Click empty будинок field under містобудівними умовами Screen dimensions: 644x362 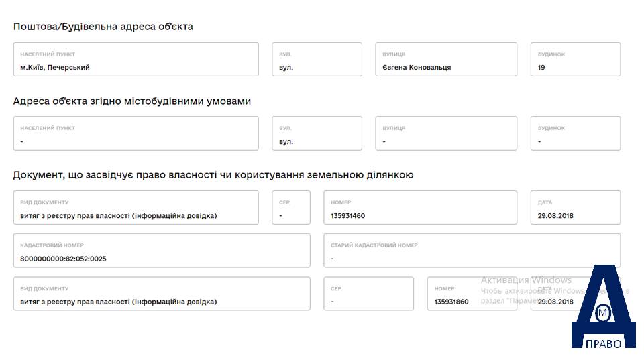(576, 133)
